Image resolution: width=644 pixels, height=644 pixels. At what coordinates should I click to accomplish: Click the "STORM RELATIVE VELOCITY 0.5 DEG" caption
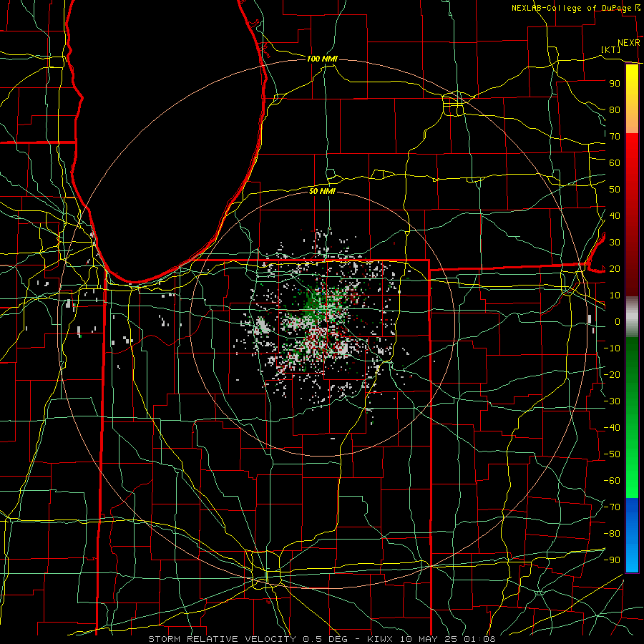(x=248, y=639)
